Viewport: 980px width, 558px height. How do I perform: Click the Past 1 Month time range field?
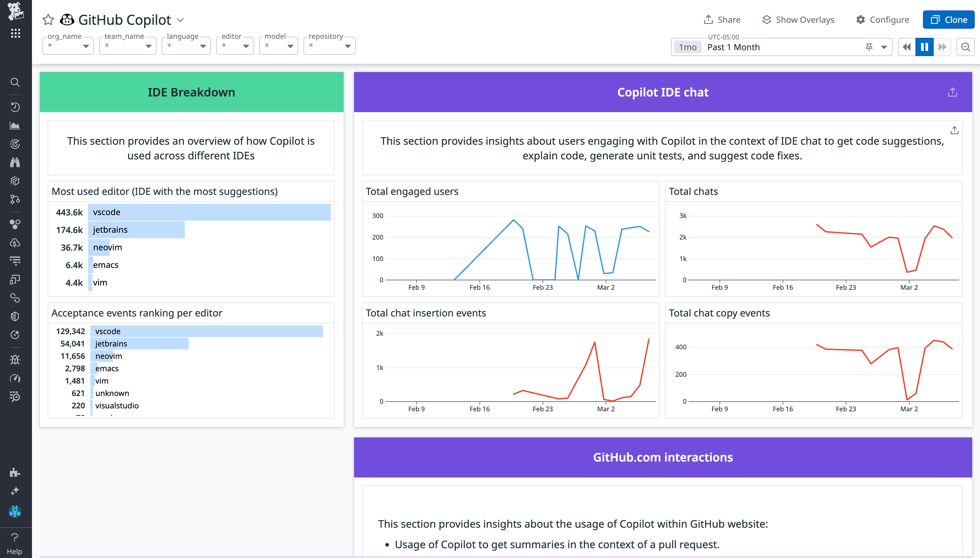pyautogui.click(x=733, y=47)
